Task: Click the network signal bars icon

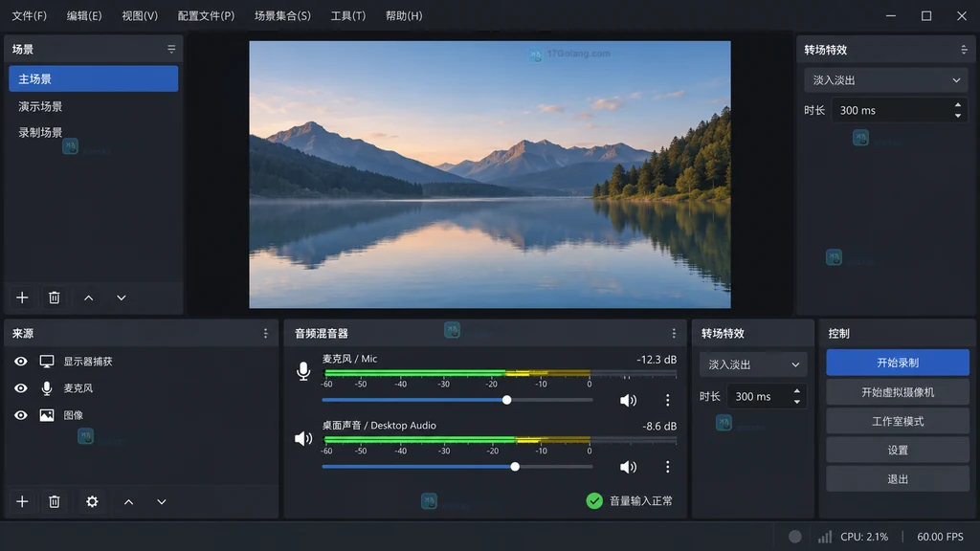Action: click(x=825, y=537)
